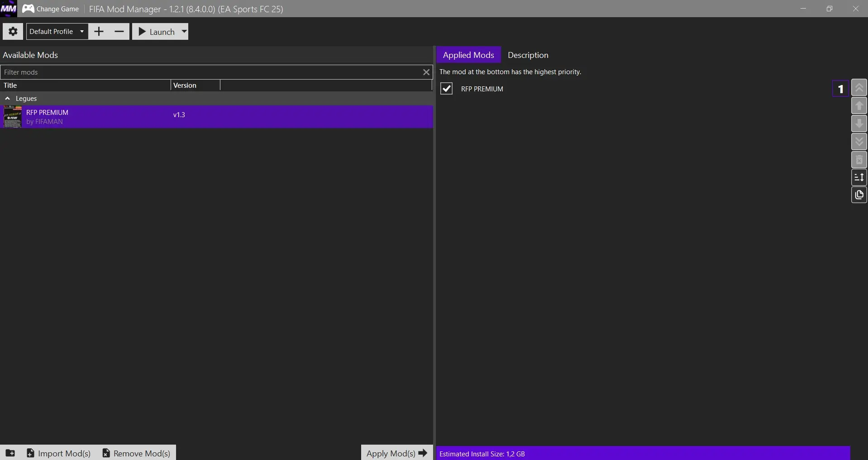
Task: Sort mods by Version column
Action: [x=196, y=85]
